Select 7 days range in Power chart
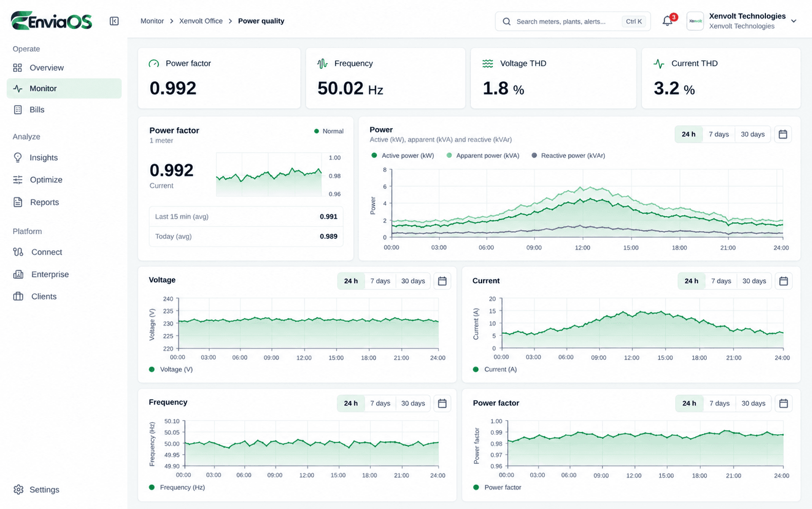The width and height of the screenshot is (812, 509). (719, 134)
